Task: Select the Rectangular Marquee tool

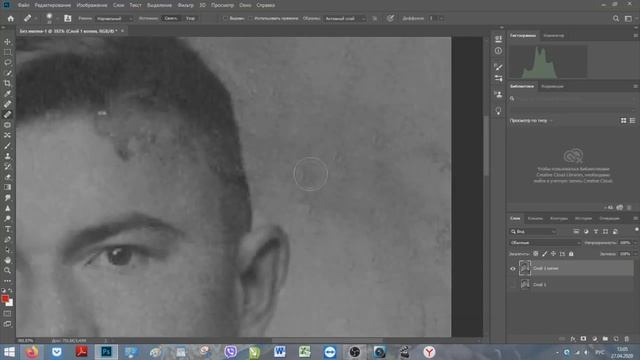Action: click(x=7, y=52)
